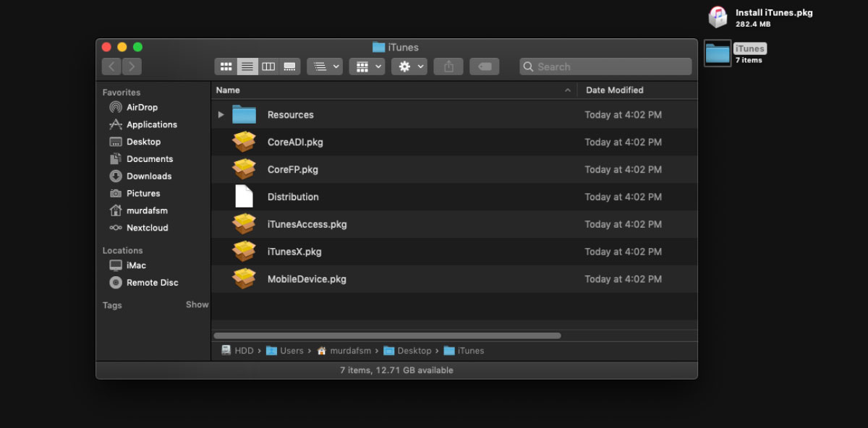Expand the Resources folder disclosure triangle
Screen dimensions: 868x428
pos(221,114)
